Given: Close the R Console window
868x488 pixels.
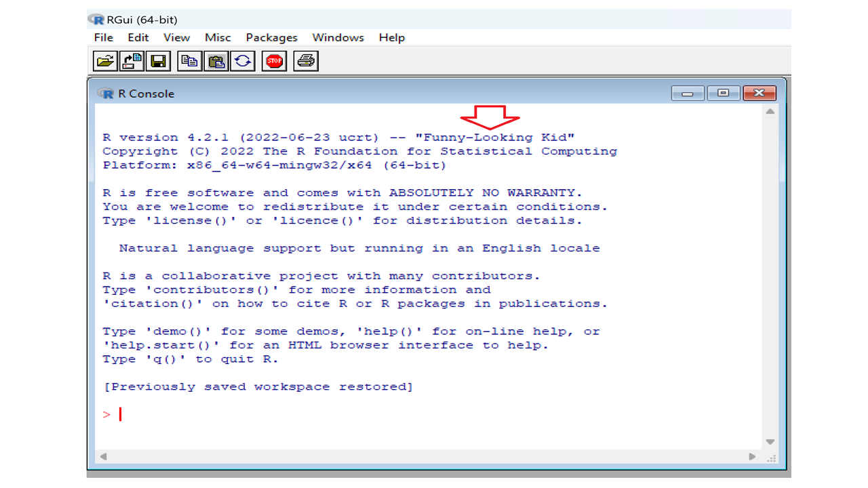Looking at the screenshot, I should 759,94.
